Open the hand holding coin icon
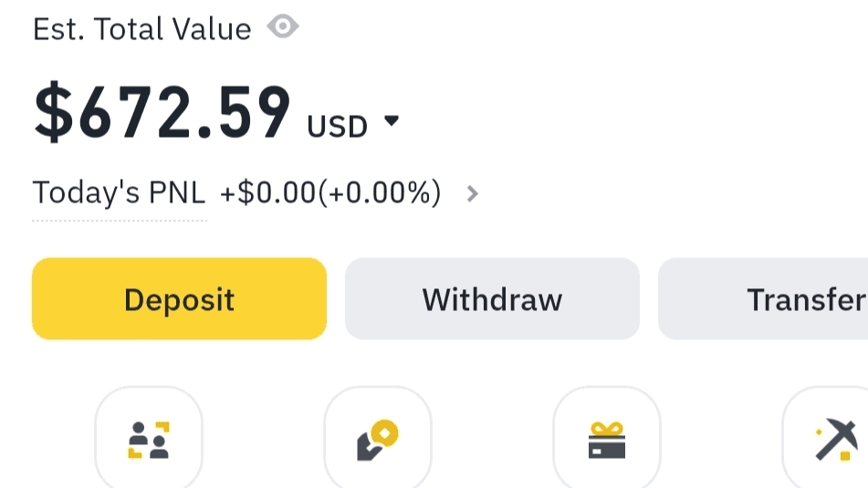Viewport: 868px width, 488px height. (378, 440)
